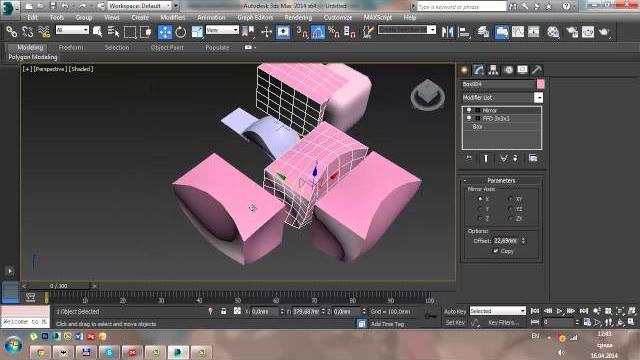Image resolution: width=640 pixels, height=360 pixels.
Task: Toggle the selection lock icon
Action: click(223, 311)
